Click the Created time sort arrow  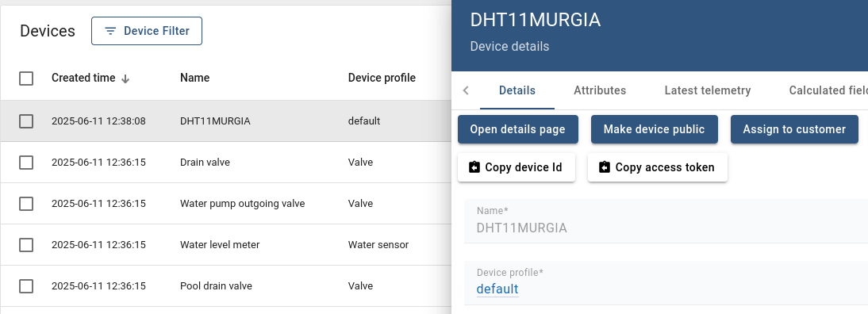(x=125, y=78)
